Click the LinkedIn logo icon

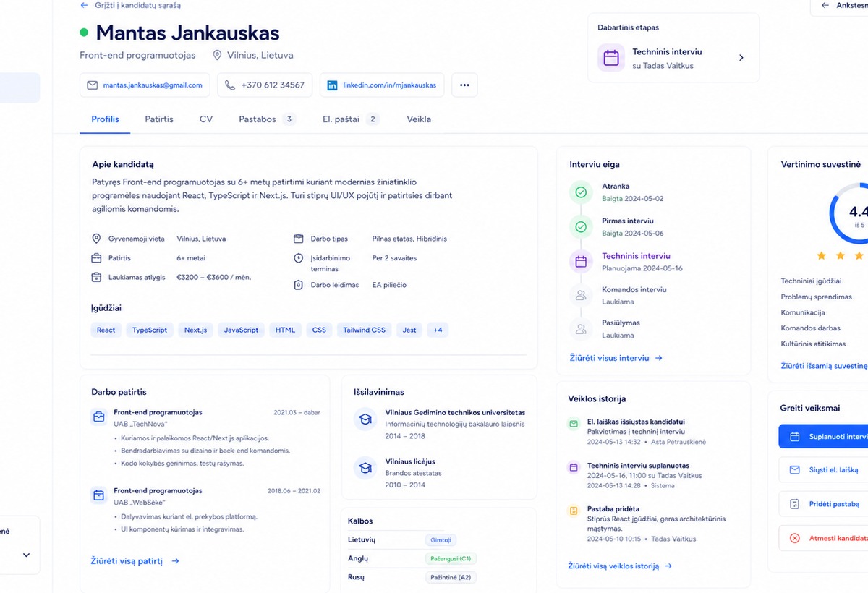(333, 85)
